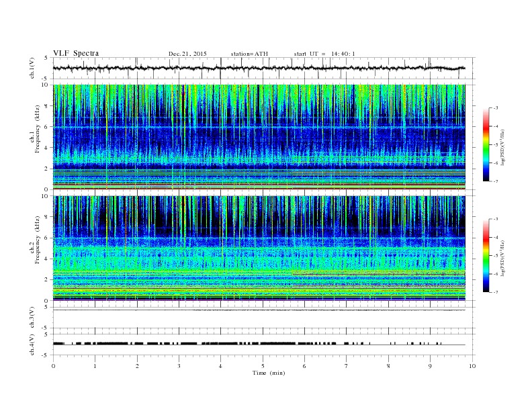Click the "-3" tick on ch.1 color bar

click(496, 108)
